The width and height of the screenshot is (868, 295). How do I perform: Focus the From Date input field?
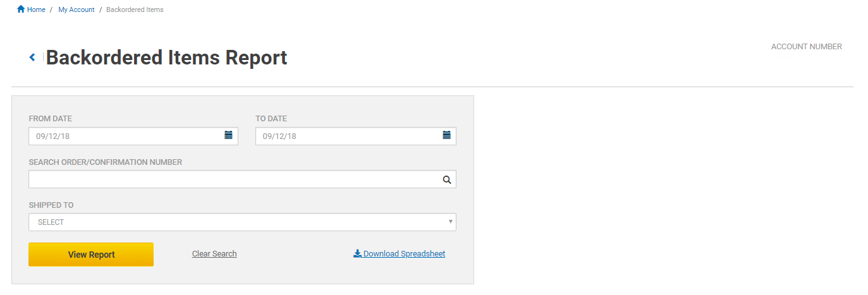pos(126,136)
